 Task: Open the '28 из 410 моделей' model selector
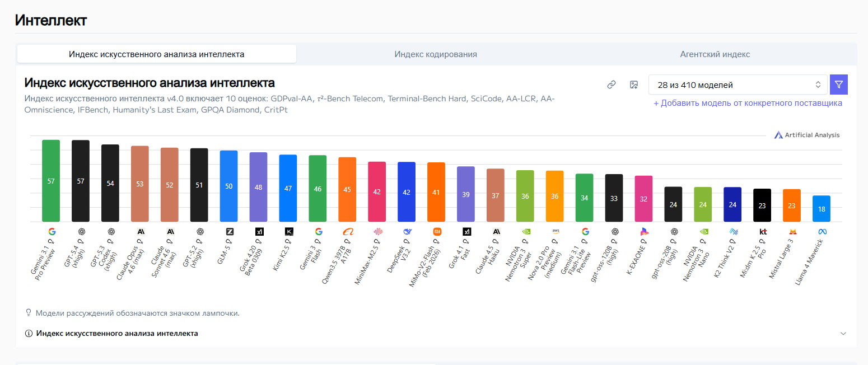[x=738, y=85]
